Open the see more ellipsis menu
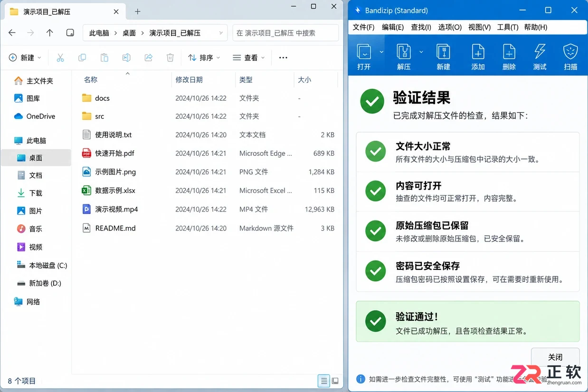This screenshot has height=392, width=588. coord(283,57)
